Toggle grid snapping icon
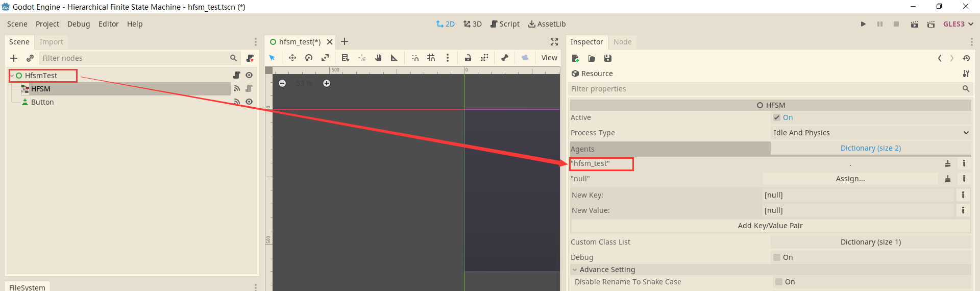The height and width of the screenshot is (291, 980). pyautogui.click(x=431, y=58)
